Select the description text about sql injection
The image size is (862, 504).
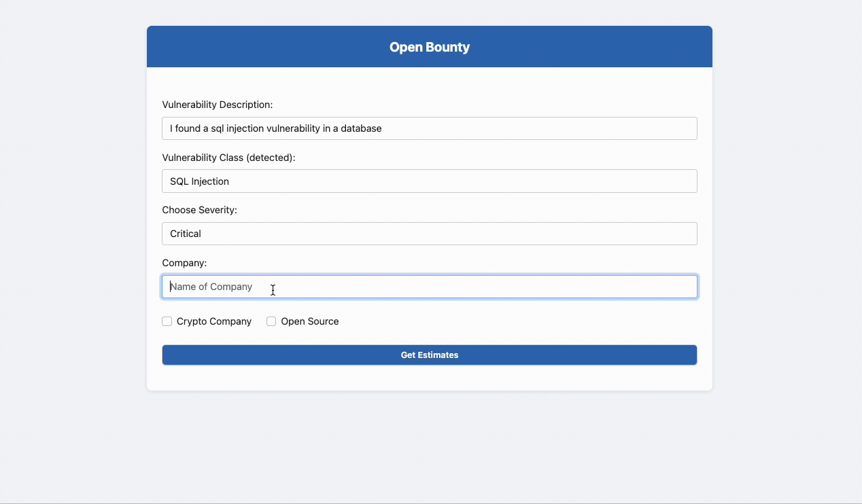point(275,128)
